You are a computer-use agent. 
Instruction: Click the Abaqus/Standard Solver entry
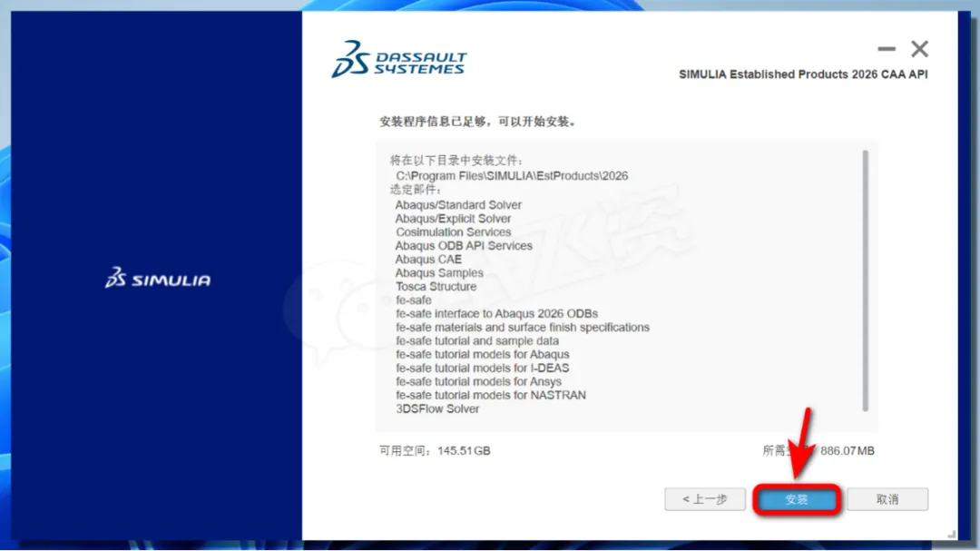[x=458, y=204]
